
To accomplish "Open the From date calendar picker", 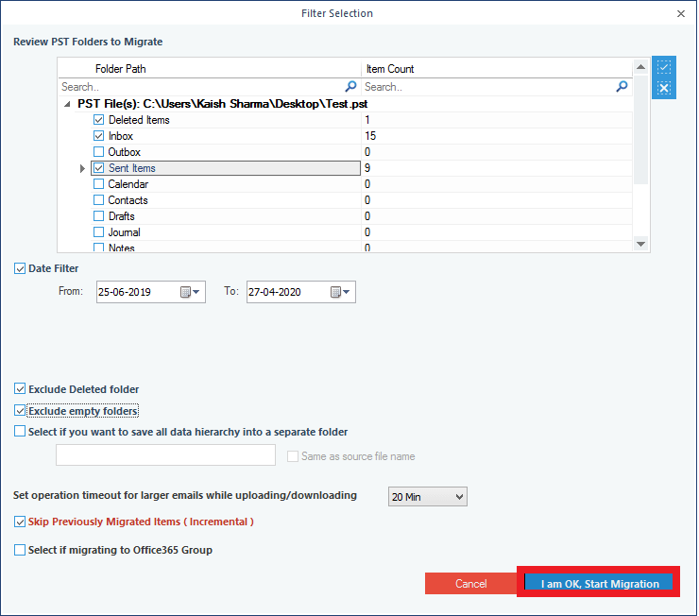I will coord(191,292).
